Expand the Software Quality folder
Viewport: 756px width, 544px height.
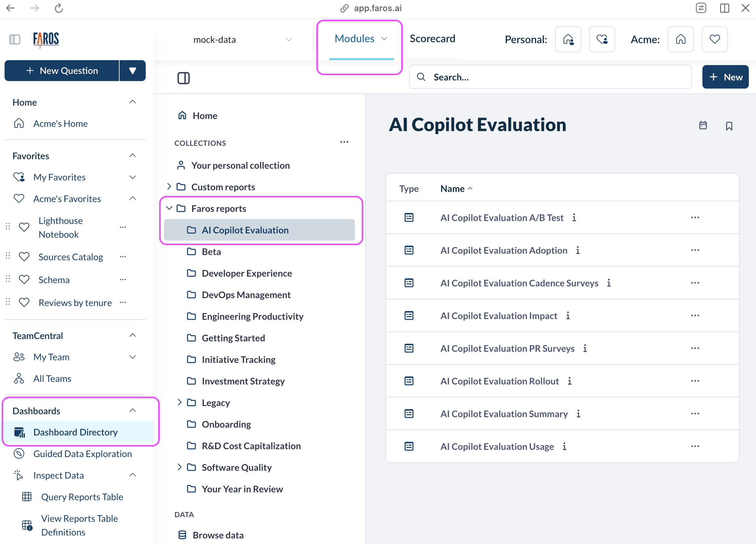pos(180,467)
